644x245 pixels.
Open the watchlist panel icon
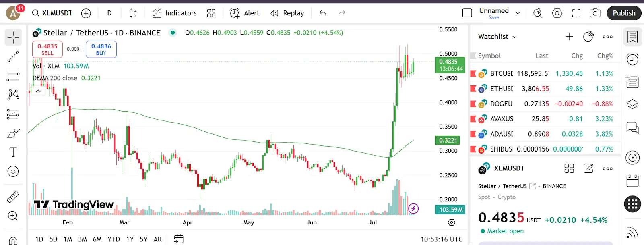point(633,37)
